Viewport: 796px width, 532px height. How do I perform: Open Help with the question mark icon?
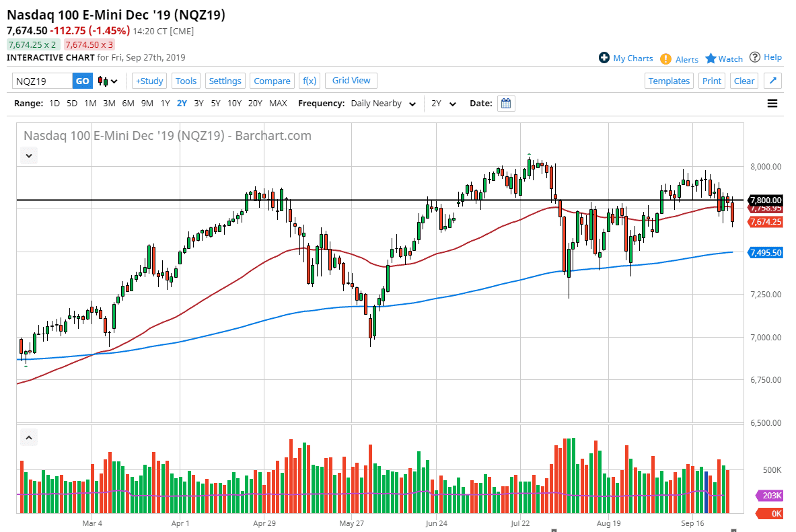coord(753,58)
